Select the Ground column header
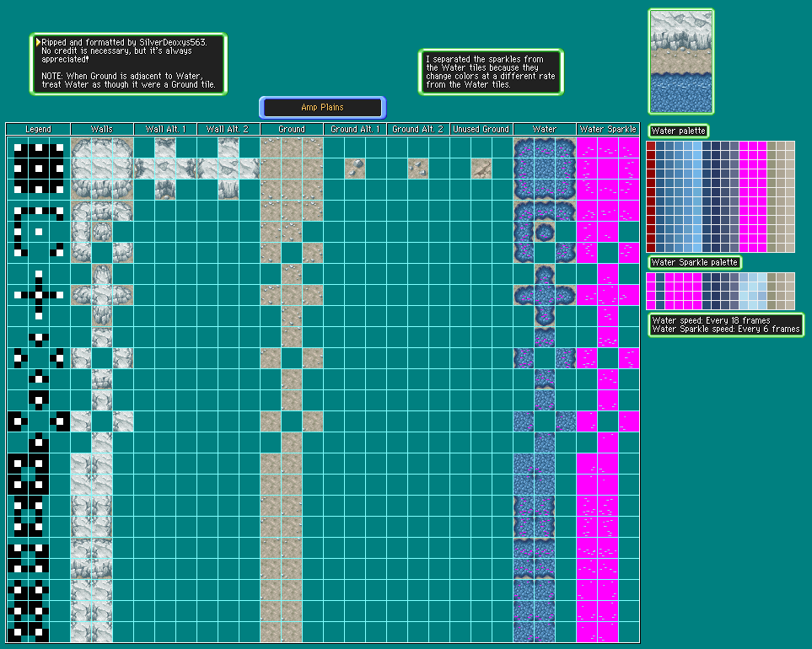Image resolution: width=812 pixels, height=649 pixels. coord(292,129)
